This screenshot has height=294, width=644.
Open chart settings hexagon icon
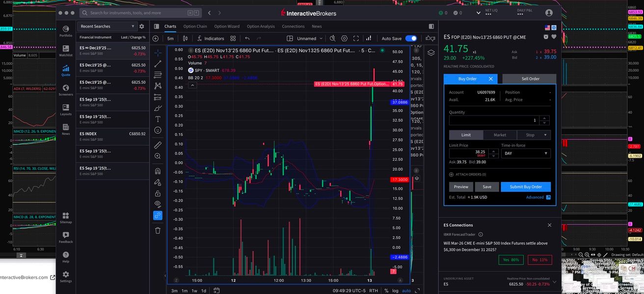(x=344, y=38)
